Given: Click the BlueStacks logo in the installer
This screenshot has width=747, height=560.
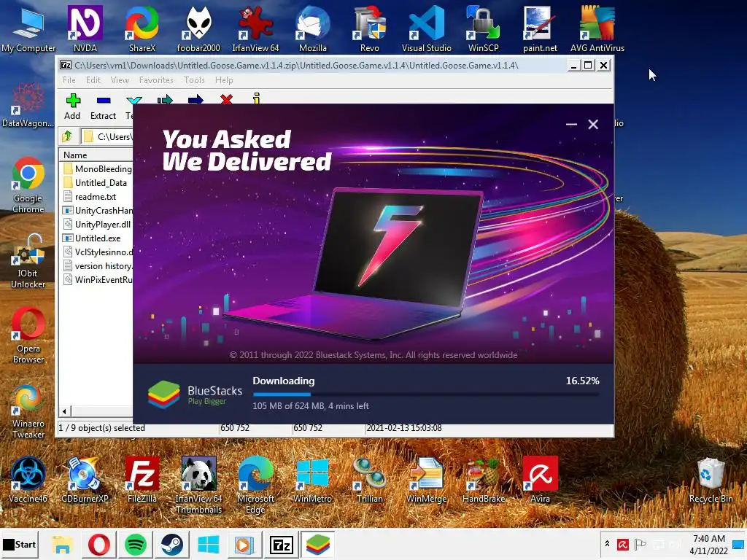Looking at the screenshot, I should (163, 394).
